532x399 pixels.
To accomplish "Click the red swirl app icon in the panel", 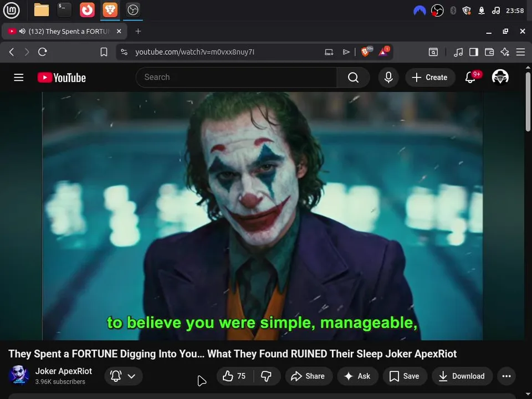I will coord(87,10).
